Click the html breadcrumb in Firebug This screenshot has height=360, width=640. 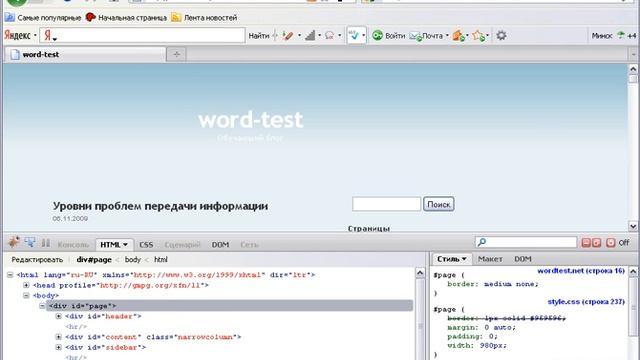[161, 260]
